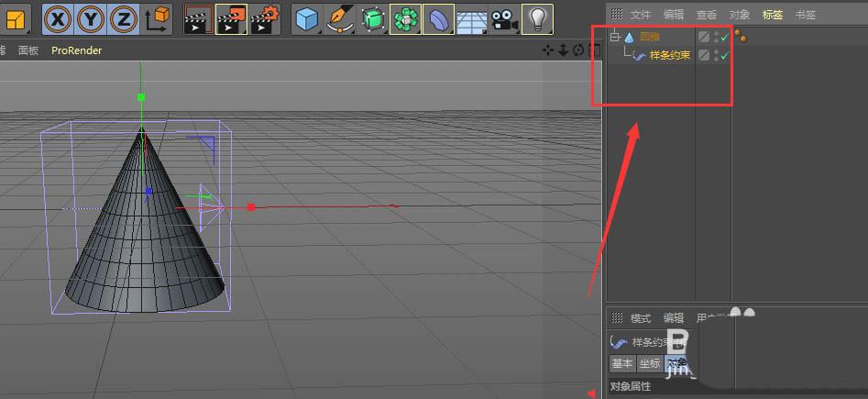Open the array/cloner modeling icon
Viewport: 868px width, 399px height.
(x=406, y=19)
